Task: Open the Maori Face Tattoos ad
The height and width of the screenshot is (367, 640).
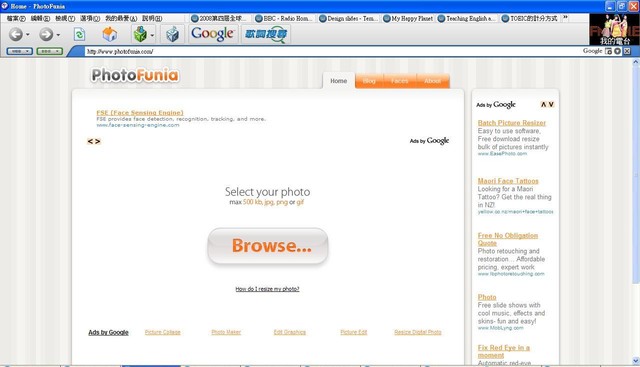Action: (508, 181)
